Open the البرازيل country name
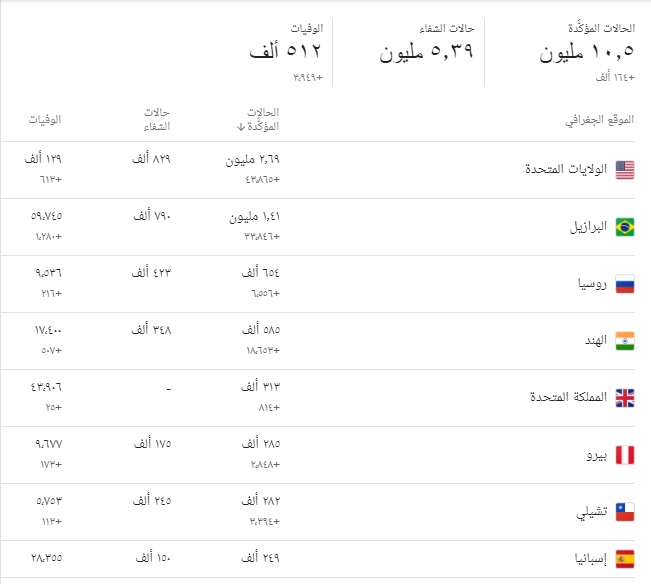The image size is (651, 584). point(588,227)
